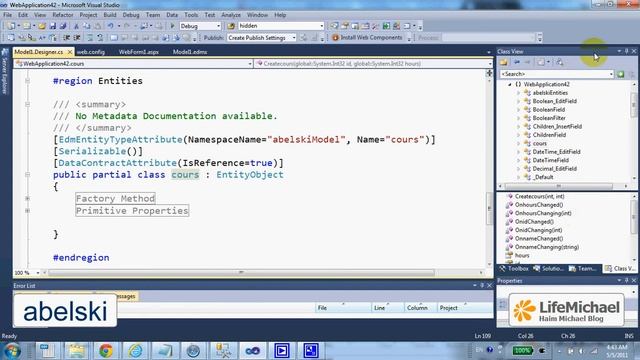Open the Refactor menu

point(62,15)
